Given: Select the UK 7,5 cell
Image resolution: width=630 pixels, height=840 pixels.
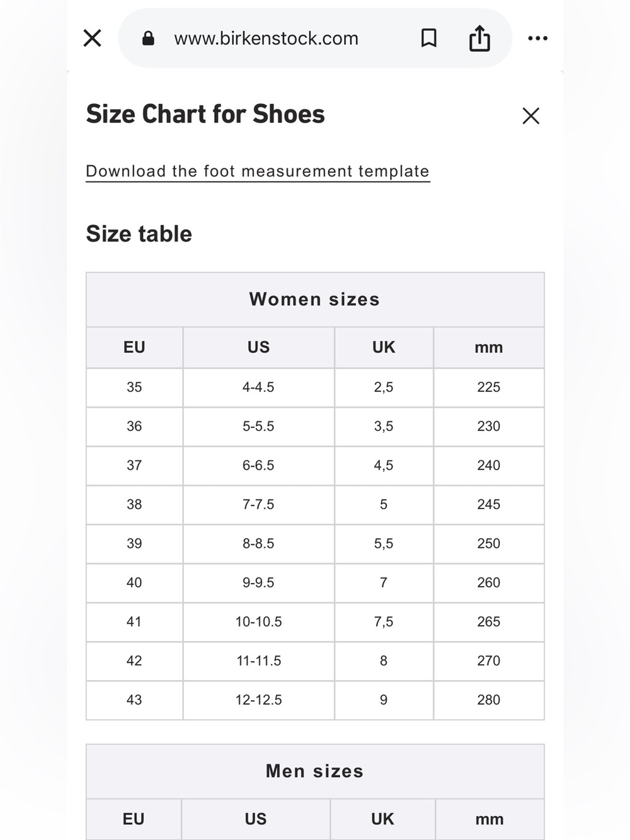Looking at the screenshot, I should [x=384, y=622].
